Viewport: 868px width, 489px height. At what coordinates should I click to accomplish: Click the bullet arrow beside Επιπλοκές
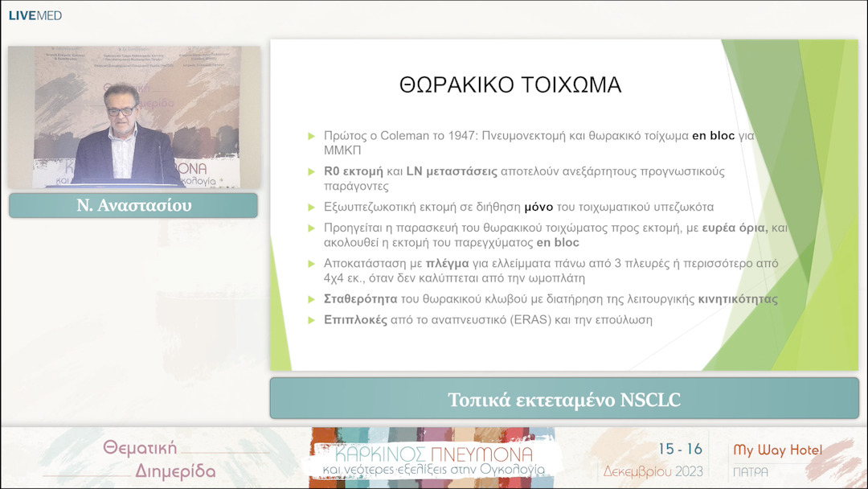(312, 320)
